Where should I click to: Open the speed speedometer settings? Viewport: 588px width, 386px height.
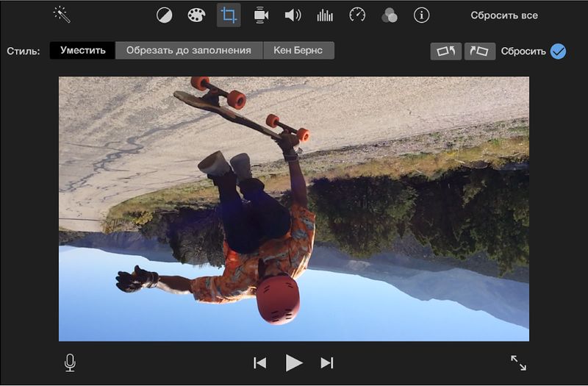357,15
